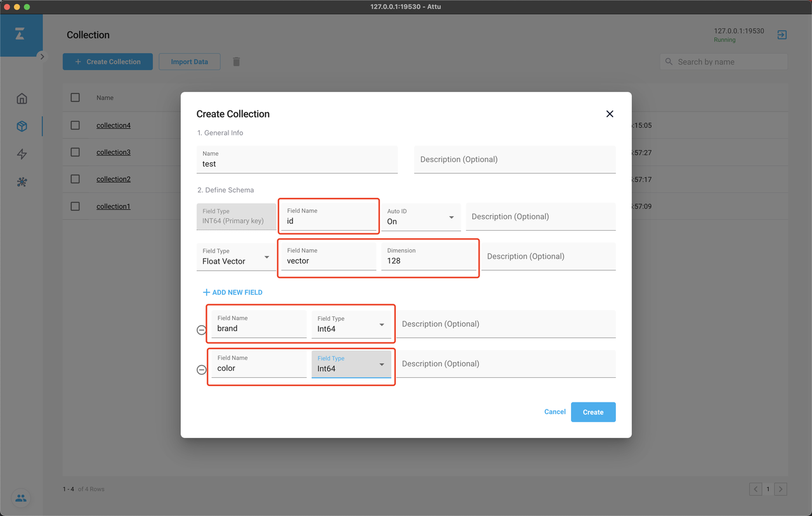
Task: Select the Collection cube icon in sidebar
Action: 22,126
